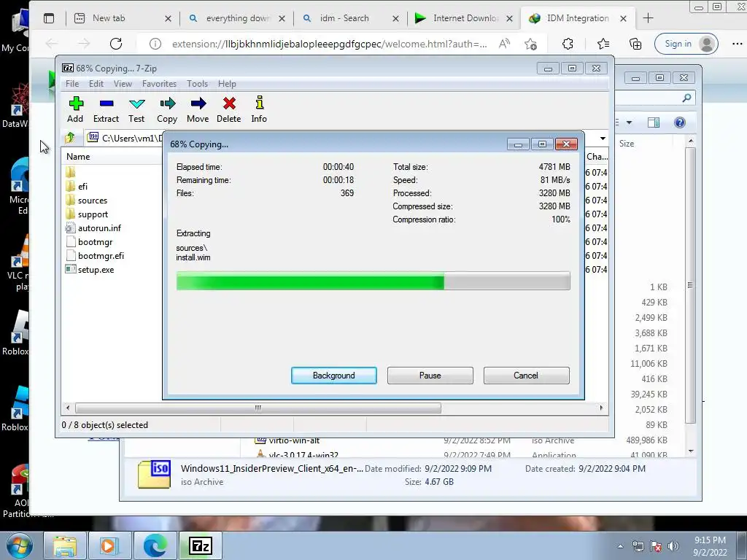Open the tab actions menu icon
This screenshot has height=560, width=747.
(x=49, y=18)
